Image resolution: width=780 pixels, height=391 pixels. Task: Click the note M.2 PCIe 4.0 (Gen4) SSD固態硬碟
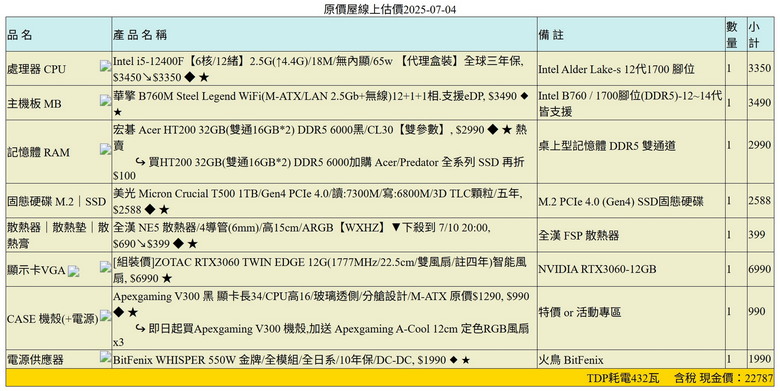(x=621, y=201)
